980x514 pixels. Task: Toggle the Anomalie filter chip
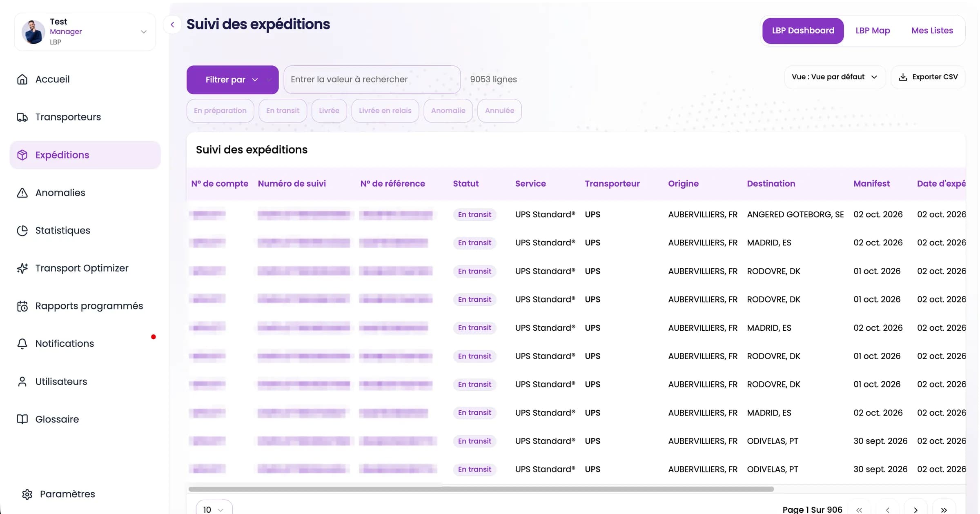[448, 111]
